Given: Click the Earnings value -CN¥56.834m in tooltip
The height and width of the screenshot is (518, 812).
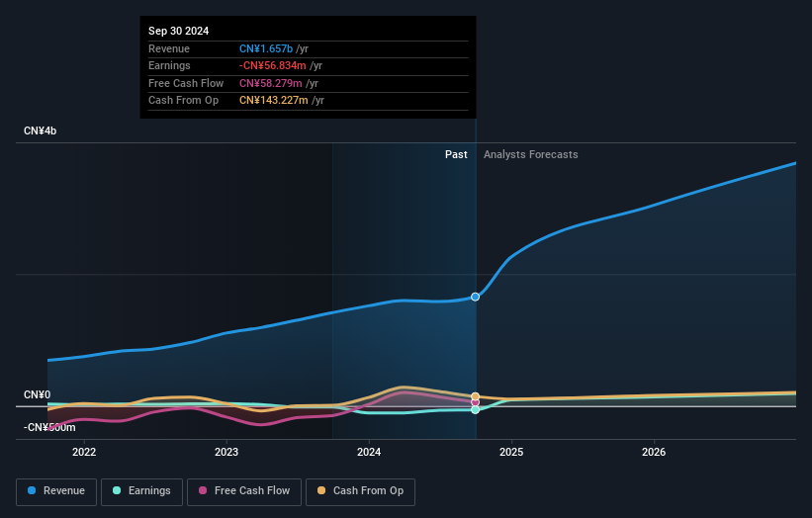Looking at the screenshot, I should [x=272, y=65].
